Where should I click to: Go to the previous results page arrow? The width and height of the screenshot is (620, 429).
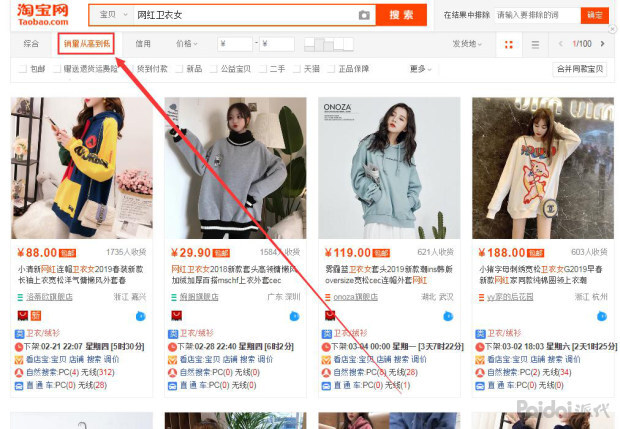pyautogui.click(x=561, y=43)
